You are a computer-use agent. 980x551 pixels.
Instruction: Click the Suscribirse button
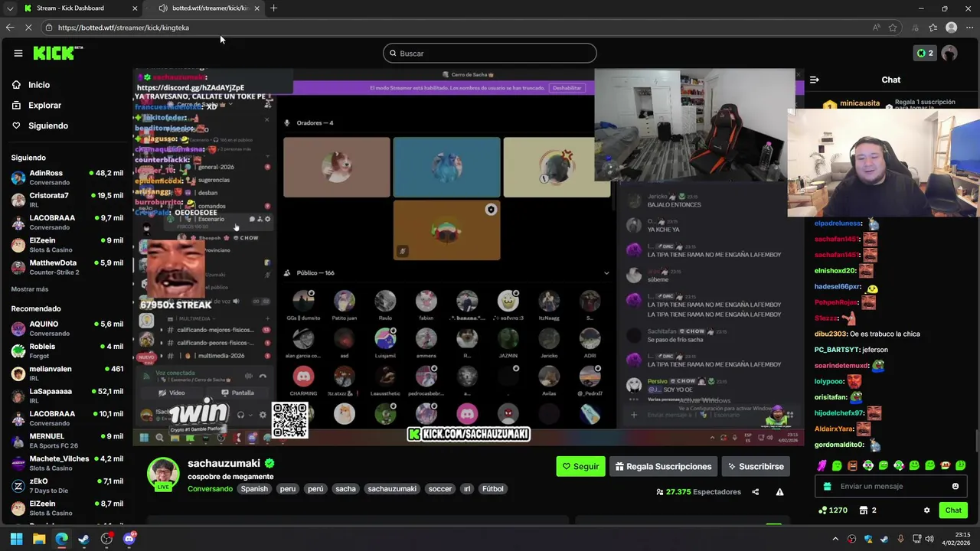[756, 466]
